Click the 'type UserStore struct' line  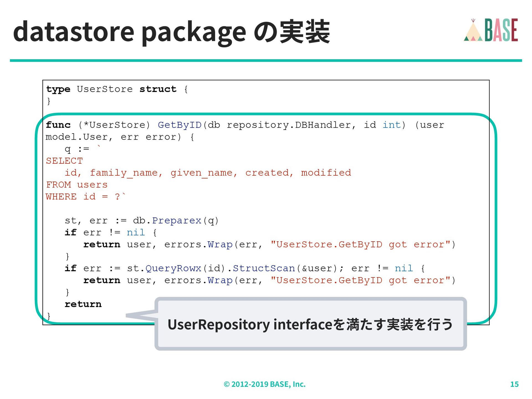[x=117, y=89]
